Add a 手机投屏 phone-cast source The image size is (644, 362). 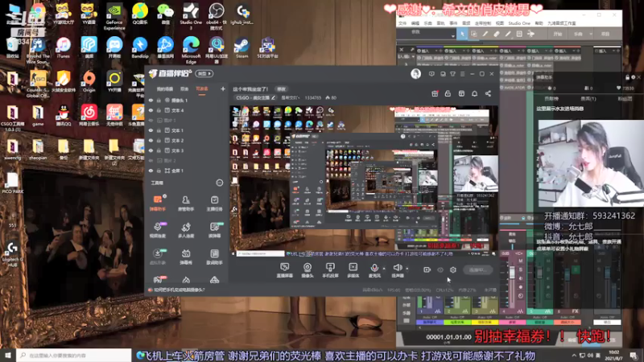pos(330,270)
